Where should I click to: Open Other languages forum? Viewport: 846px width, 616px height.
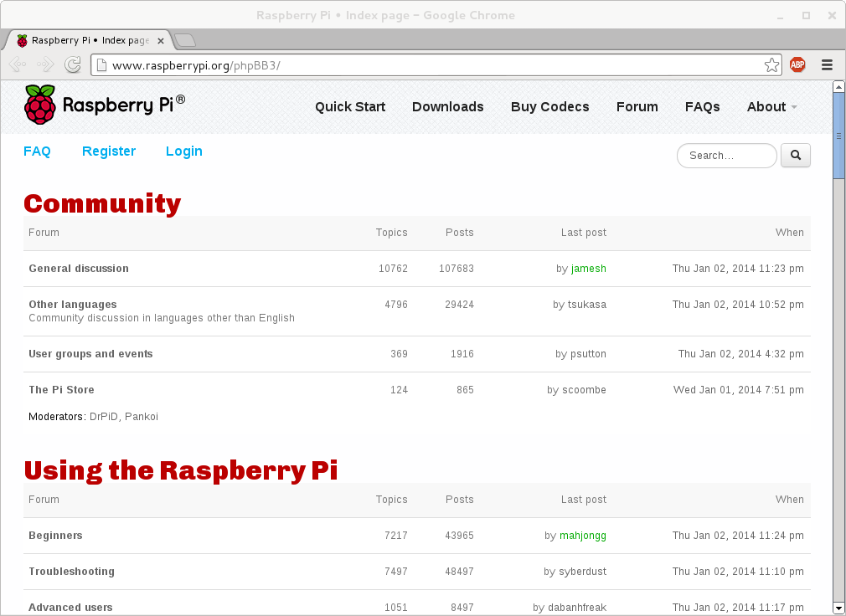tap(73, 304)
